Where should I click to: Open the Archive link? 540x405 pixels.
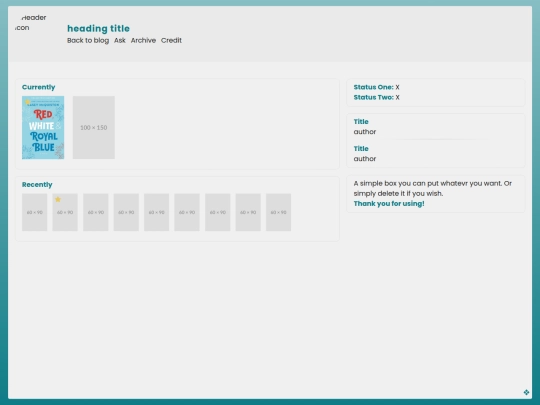coord(143,40)
